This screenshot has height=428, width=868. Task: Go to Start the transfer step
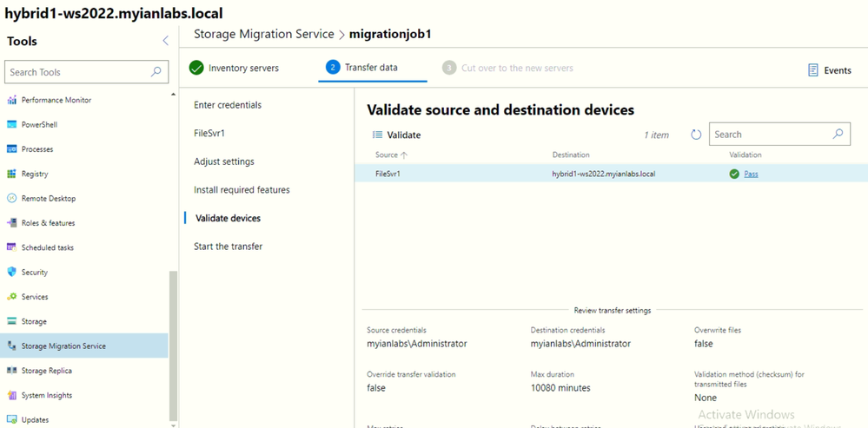click(228, 247)
